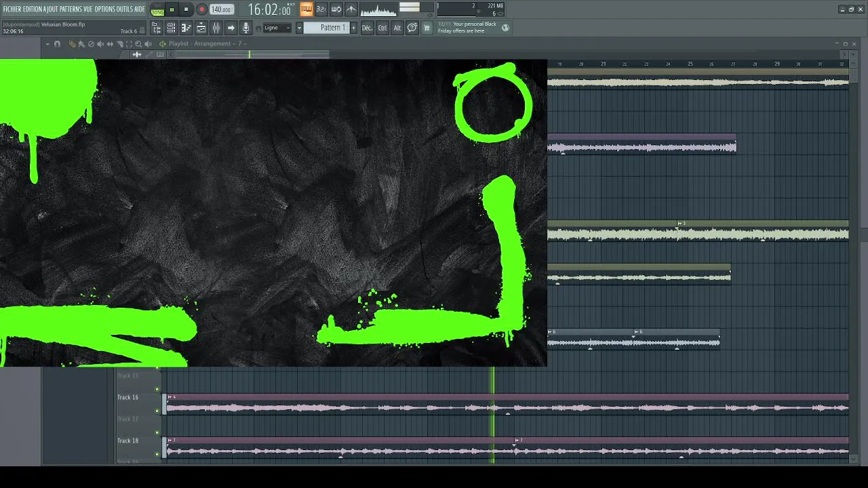Click the record button
Viewport: 868px width, 488px height.
pyautogui.click(x=201, y=9)
